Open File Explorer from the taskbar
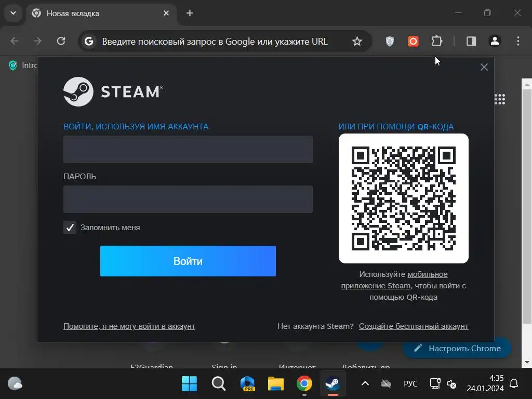Screen dimensions: 532x399 pos(276,384)
